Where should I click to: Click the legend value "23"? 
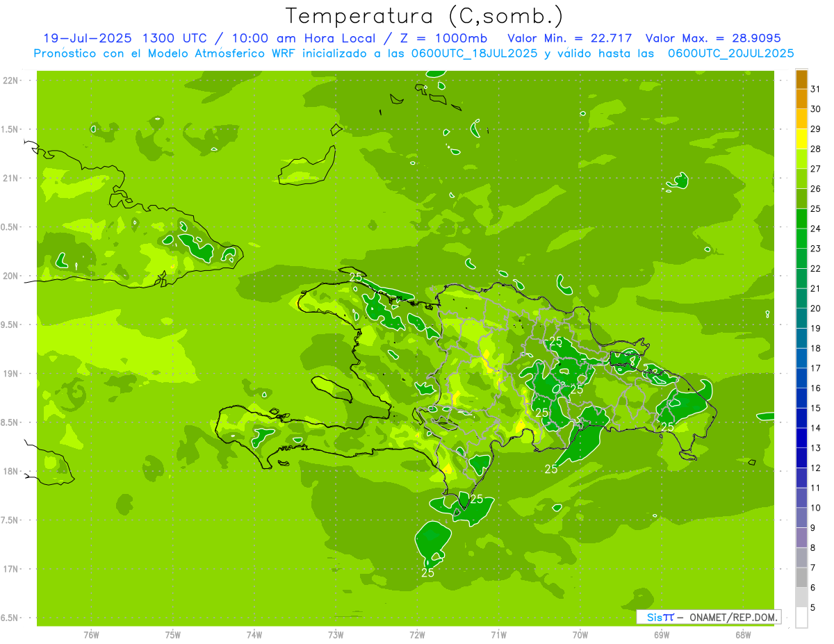(x=815, y=249)
